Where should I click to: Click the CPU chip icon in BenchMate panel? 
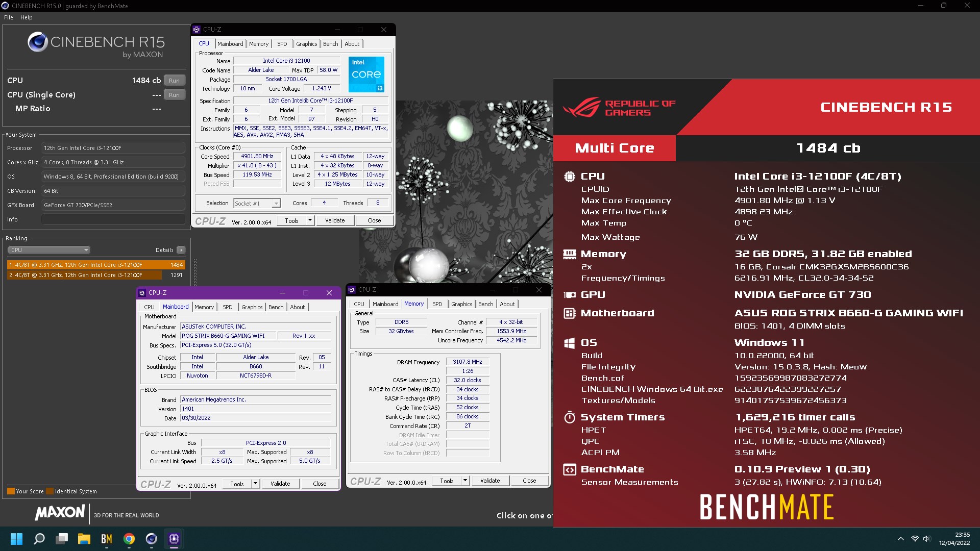tap(570, 177)
